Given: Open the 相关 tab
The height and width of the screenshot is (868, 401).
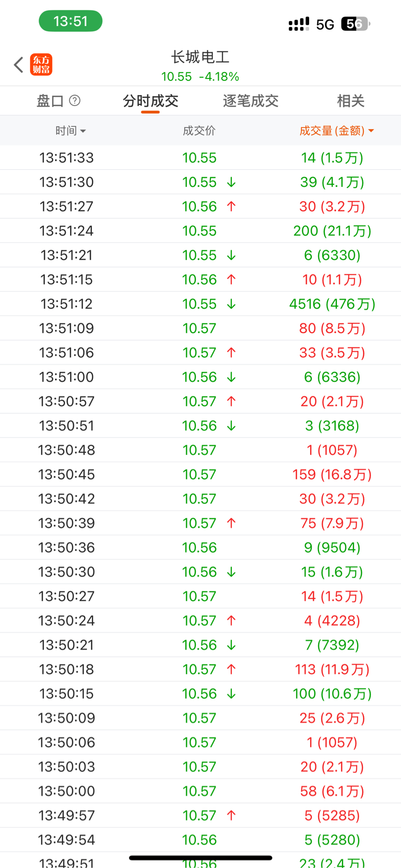Looking at the screenshot, I should [x=350, y=101].
